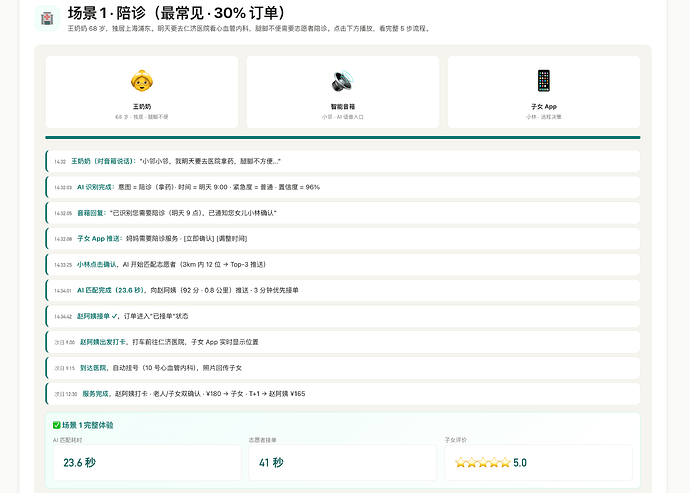The image size is (690, 493).
Task: Click the AI 匹配耗时 label
Action: coord(67,440)
